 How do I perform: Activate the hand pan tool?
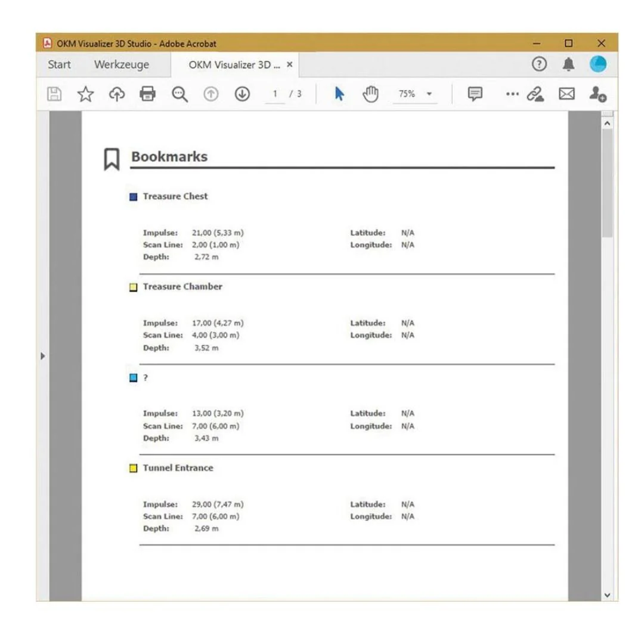[x=370, y=94]
